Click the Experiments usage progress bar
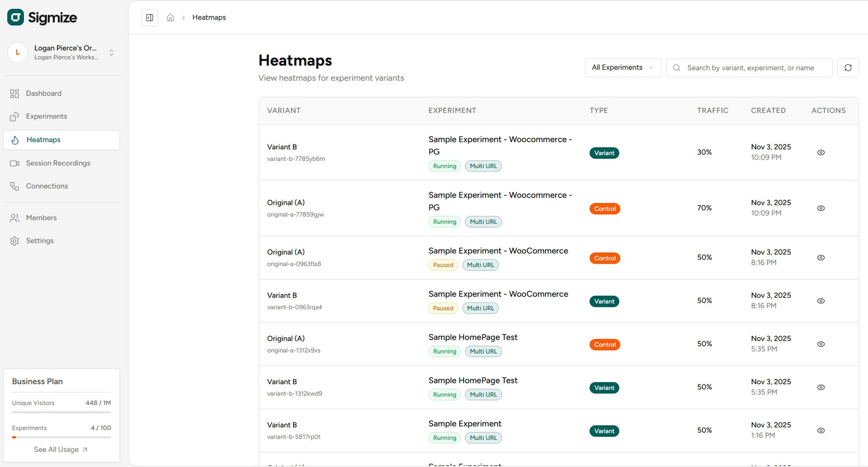868x467 pixels. tap(61, 437)
